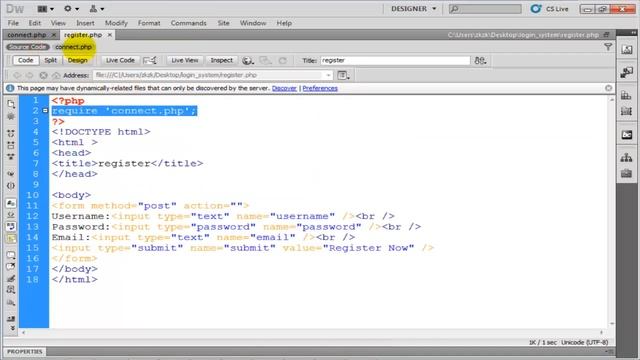640x360 pixels.
Task: Switch to Design view
Action: (78, 60)
